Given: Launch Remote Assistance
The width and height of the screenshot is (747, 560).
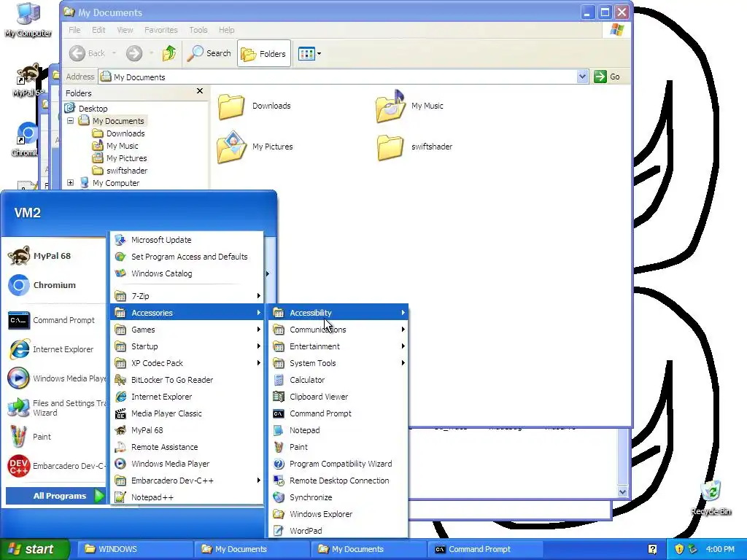Looking at the screenshot, I should coord(187,447).
